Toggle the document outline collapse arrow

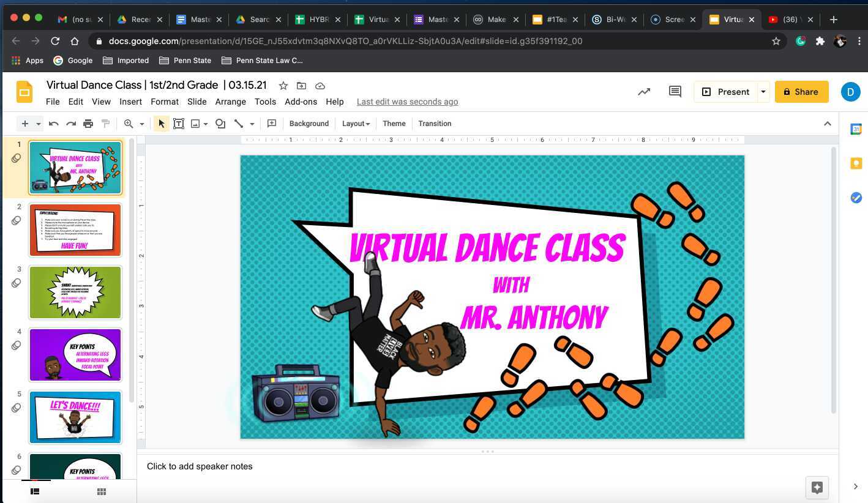(x=828, y=123)
